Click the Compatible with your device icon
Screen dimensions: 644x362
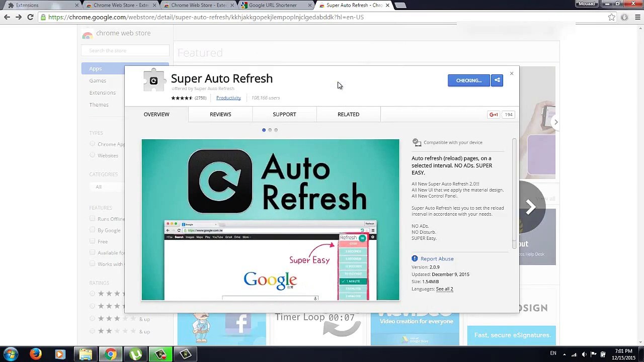tap(416, 142)
